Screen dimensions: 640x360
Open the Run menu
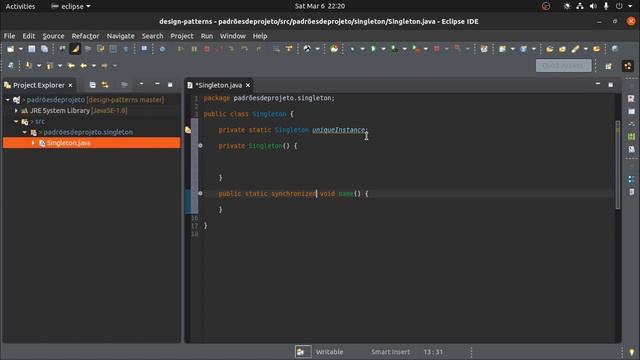point(207,36)
